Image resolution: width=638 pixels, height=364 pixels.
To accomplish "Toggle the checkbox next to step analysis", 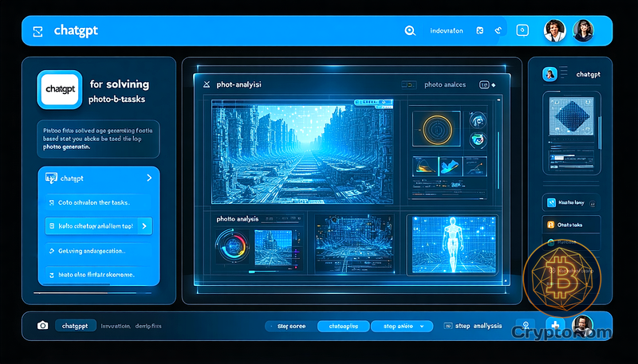I will click(x=447, y=326).
